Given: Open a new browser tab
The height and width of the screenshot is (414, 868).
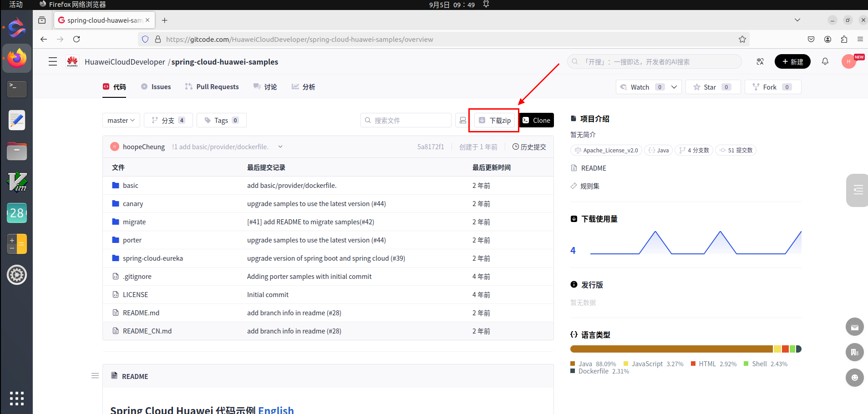Looking at the screenshot, I should click(x=165, y=20).
